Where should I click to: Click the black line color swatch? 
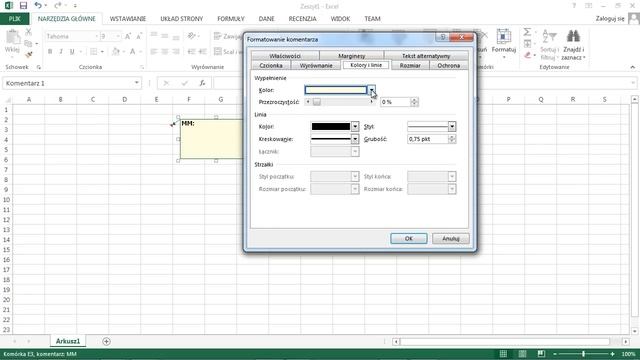coord(331,127)
